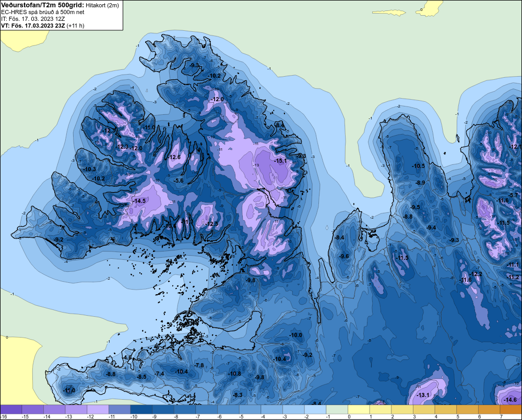Click the legend scale value 5
Screen dimensions: 522x420
pyautogui.click(x=458, y=417)
